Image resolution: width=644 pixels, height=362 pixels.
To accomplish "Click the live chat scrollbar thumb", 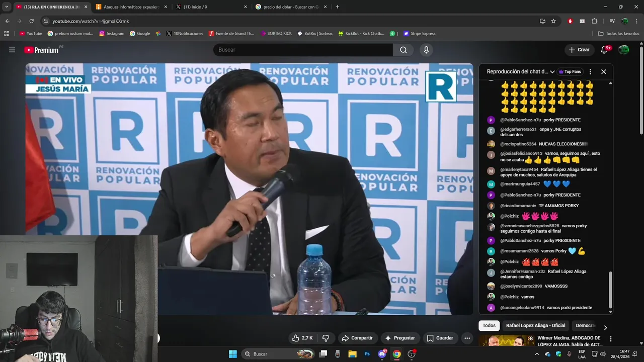I will click(x=611, y=290).
